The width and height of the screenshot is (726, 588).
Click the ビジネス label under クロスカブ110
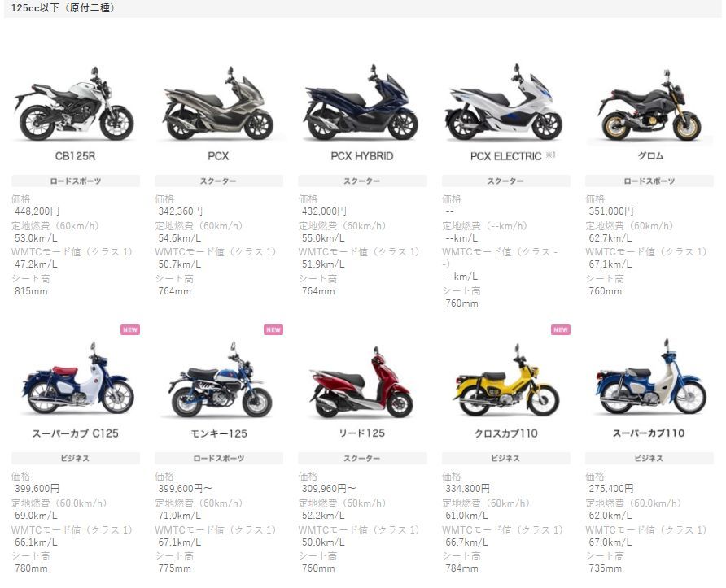pos(505,458)
